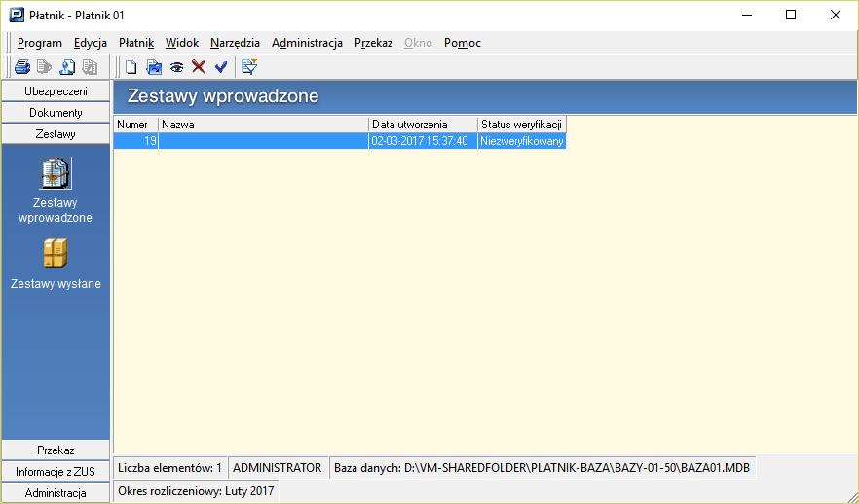This screenshot has height=504, width=859.
Task: Open the Administracja menu
Action: tap(308, 43)
